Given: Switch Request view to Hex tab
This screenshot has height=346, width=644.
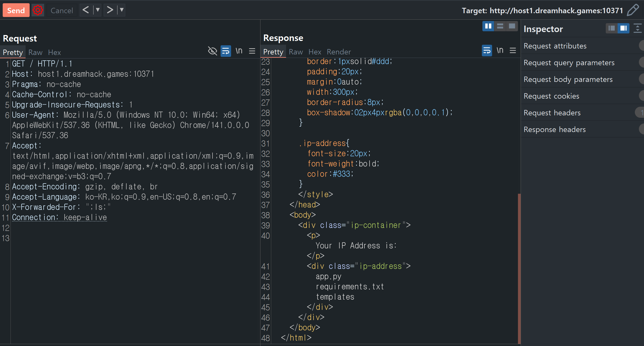Looking at the screenshot, I should 54,52.
